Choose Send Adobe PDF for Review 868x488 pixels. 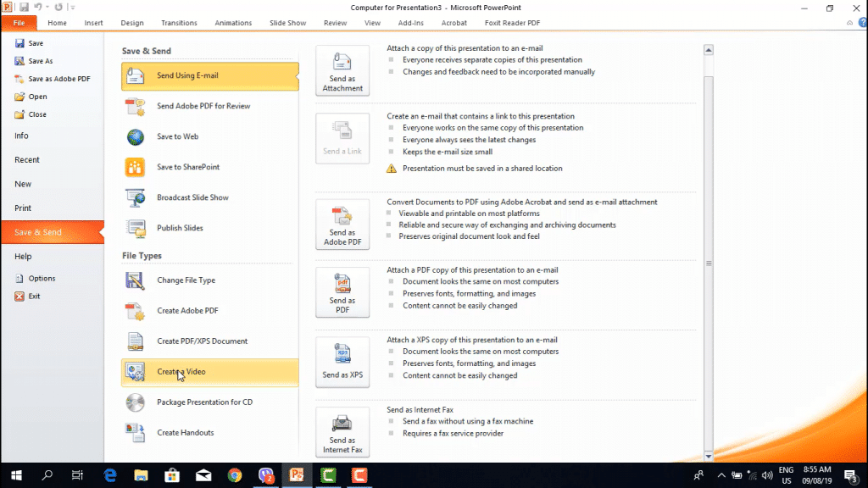pos(210,106)
